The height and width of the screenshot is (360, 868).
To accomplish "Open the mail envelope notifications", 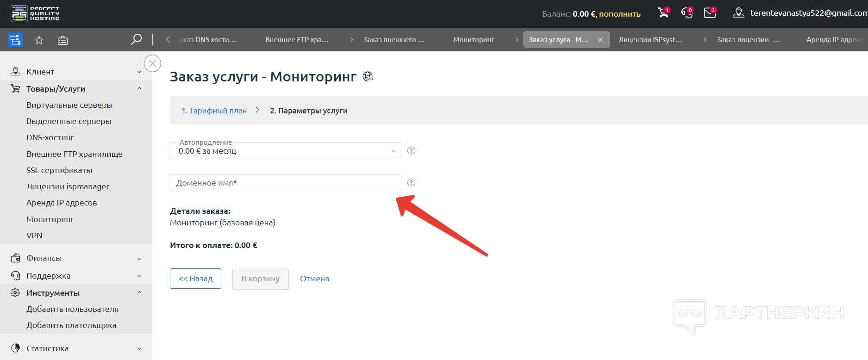I will click(710, 12).
